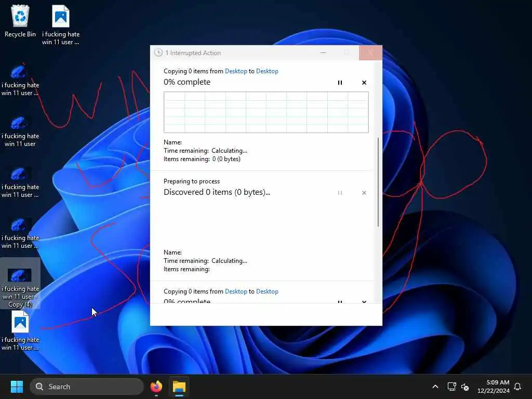Click 'Items remaining: 0 (0 bytes)' text

click(202, 159)
